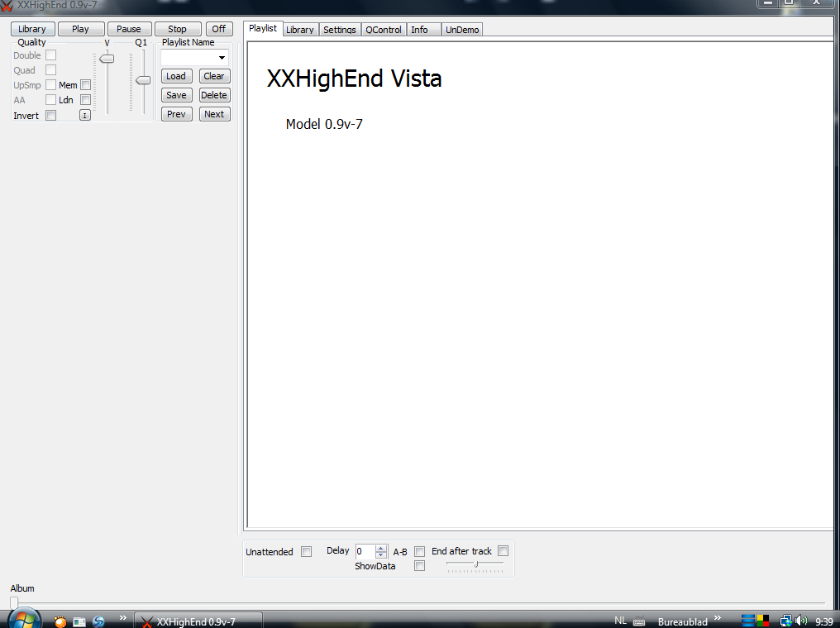Screen dimensions: 840x628
Task: Open the Windows Start orb
Action: pos(24,619)
